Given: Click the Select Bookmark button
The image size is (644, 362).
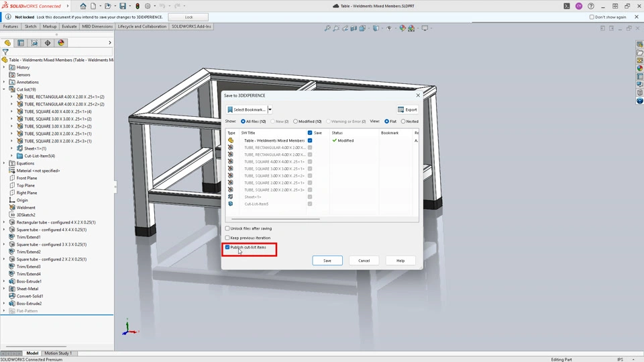Looking at the screenshot, I should tap(246, 110).
